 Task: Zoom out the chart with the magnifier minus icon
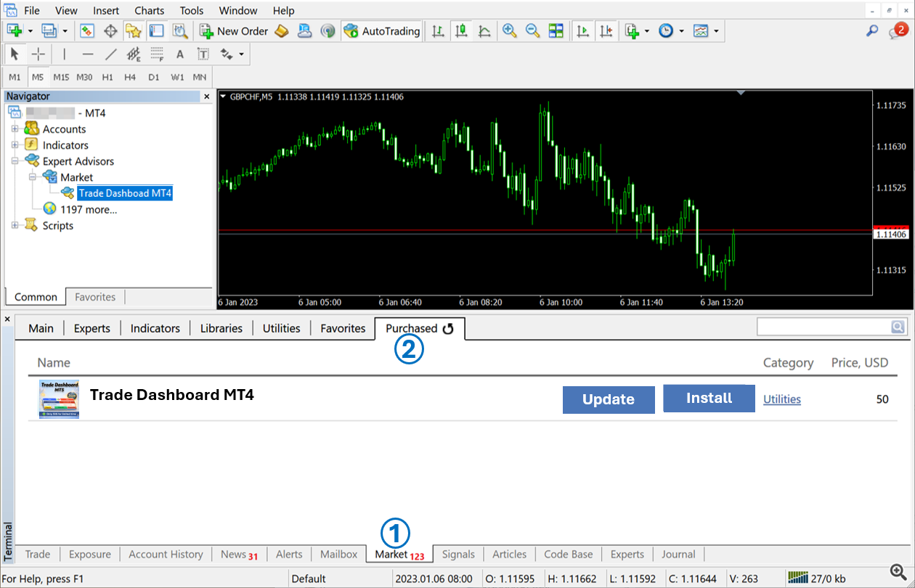[533, 30]
